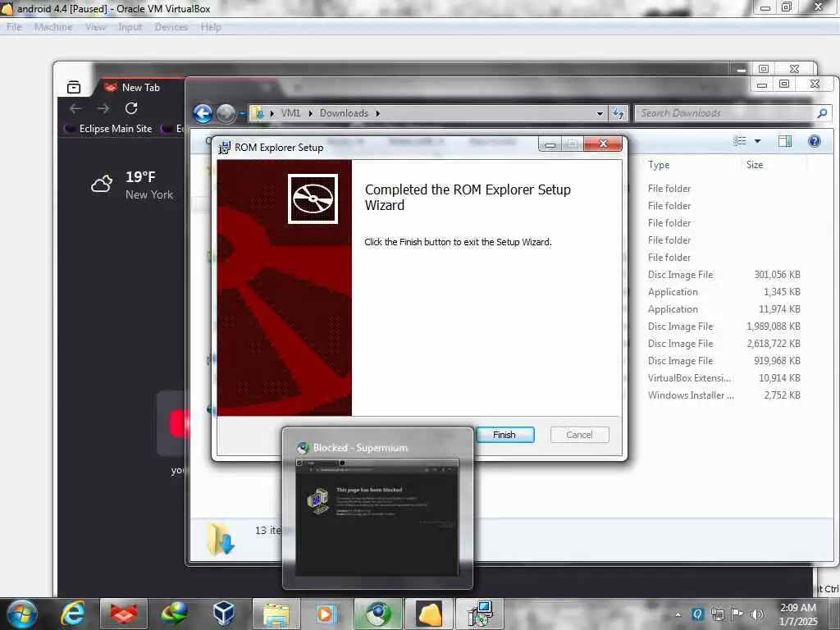Select the 1,345 KB Application row
The width and height of the screenshot is (840, 630).
point(724,292)
